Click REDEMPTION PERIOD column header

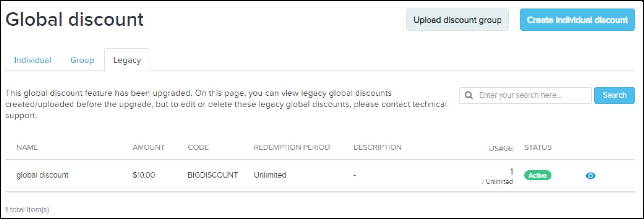pyautogui.click(x=292, y=147)
